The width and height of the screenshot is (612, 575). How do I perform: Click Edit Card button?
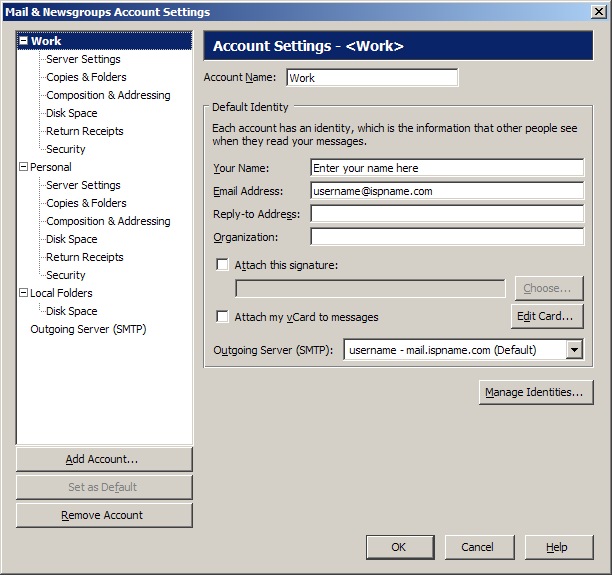547,317
